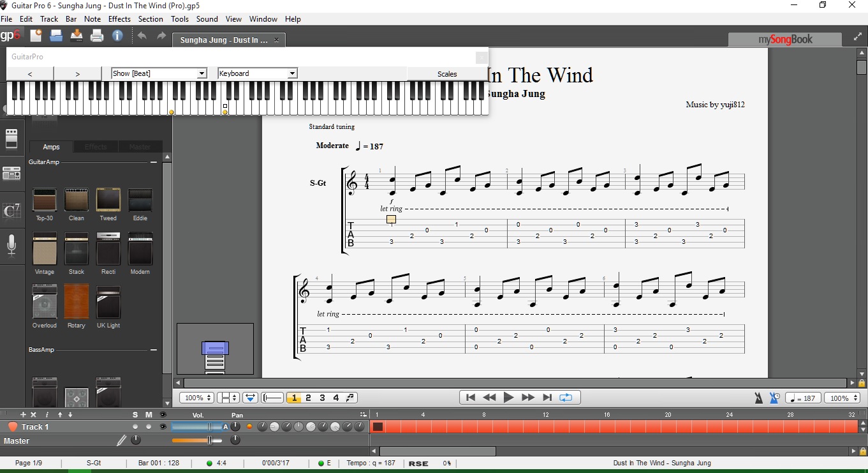Select the Vintage guitar amp

click(x=45, y=249)
